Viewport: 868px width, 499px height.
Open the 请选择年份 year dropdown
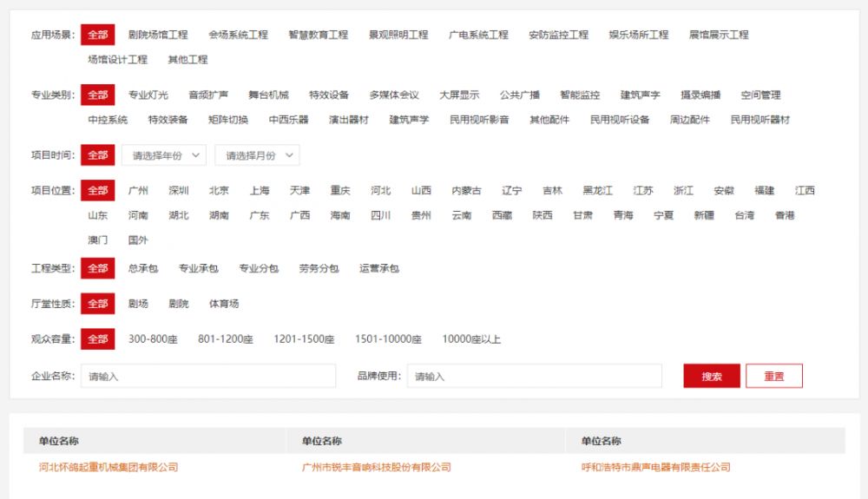(x=164, y=155)
